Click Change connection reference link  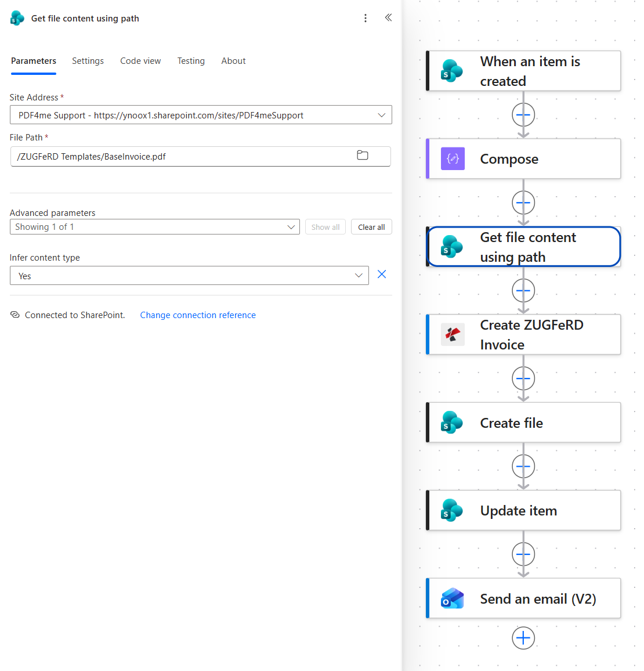[x=198, y=315]
